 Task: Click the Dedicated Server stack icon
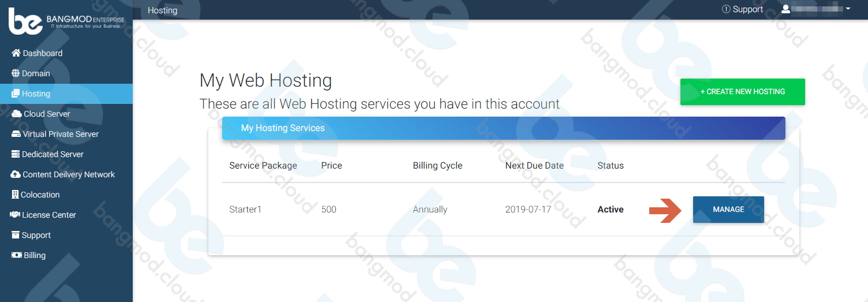[16, 154]
